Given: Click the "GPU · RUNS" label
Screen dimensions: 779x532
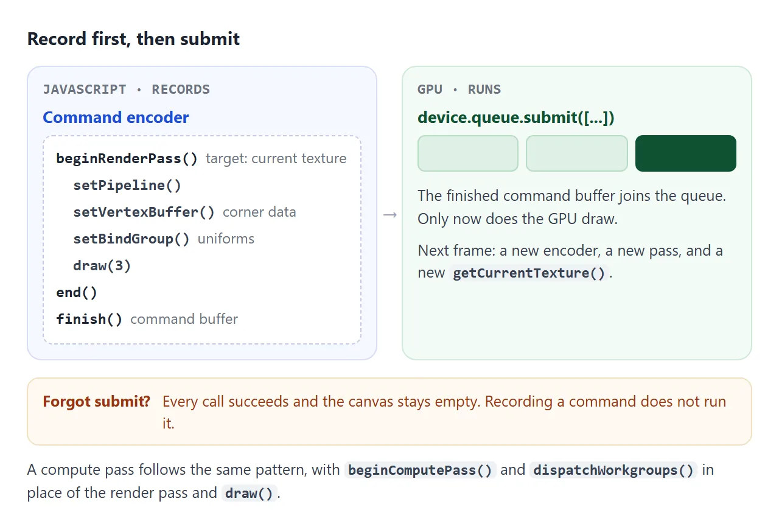Looking at the screenshot, I should [x=459, y=89].
